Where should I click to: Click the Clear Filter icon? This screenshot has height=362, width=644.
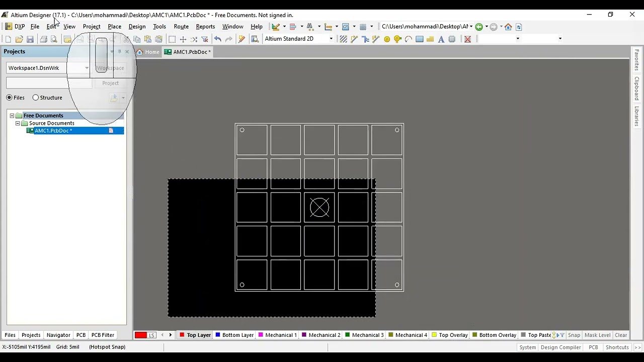(x=205, y=39)
